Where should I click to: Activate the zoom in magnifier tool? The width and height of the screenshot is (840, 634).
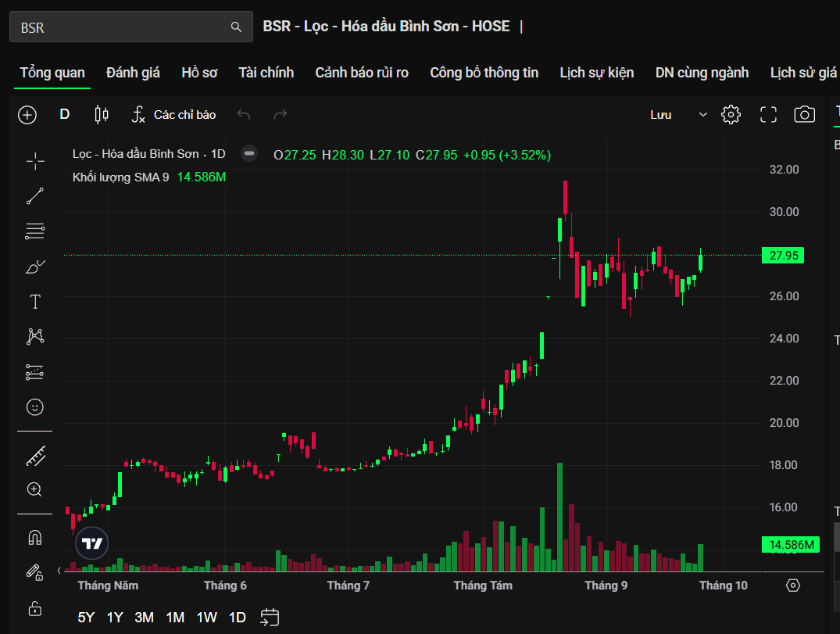pos(34,489)
